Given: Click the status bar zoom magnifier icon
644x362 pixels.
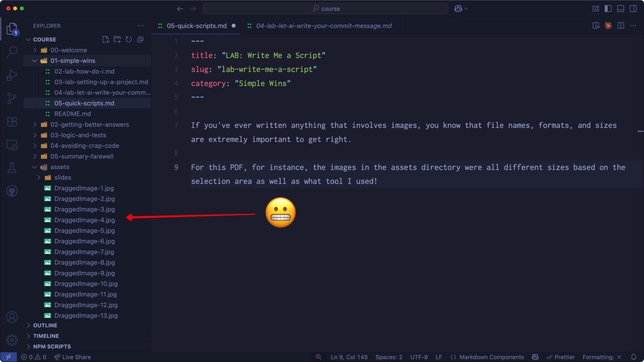Looking at the screenshot, I should (x=319, y=357).
